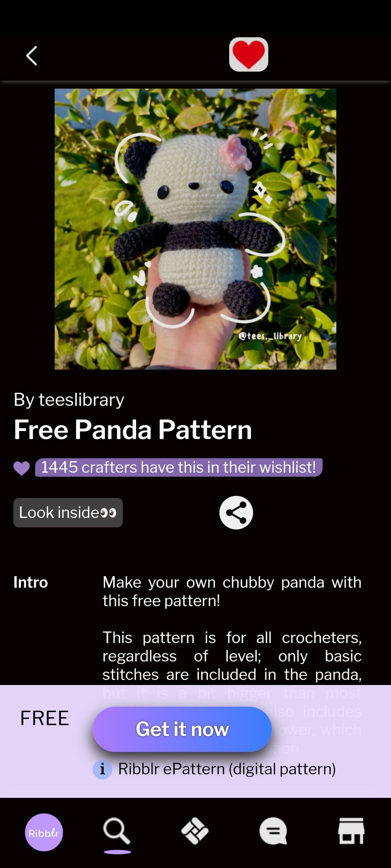Toggle the red heart wishlist button
The height and width of the screenshot is (868, 391).
click(x=249, y=55)
